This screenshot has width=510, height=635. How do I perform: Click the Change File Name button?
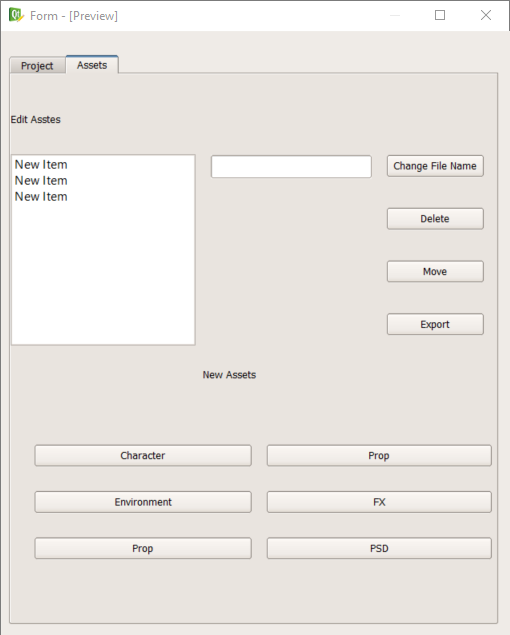tap(435, 166)
